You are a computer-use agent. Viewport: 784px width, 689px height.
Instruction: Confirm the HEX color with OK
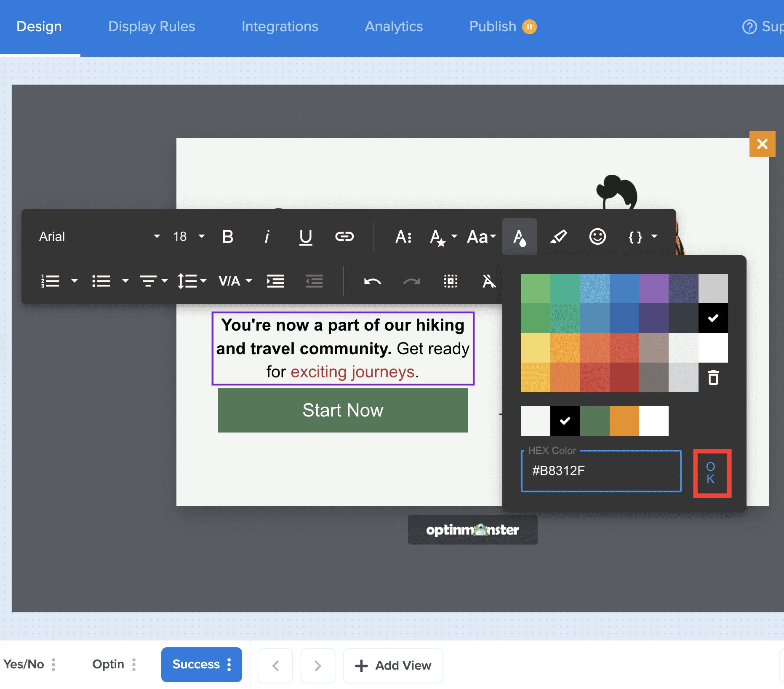tap(712, 473)
